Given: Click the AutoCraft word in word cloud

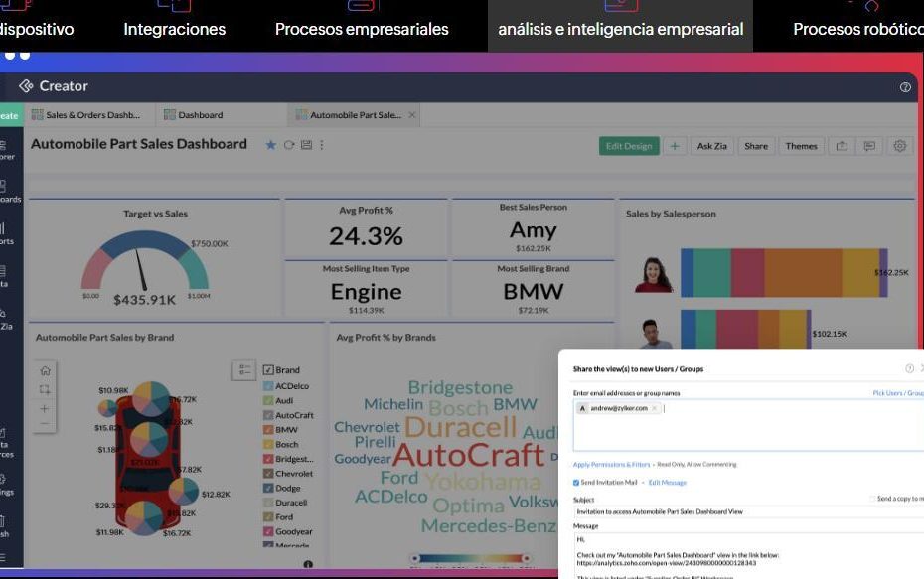Looking at the screenshot, I should click(469, 454).
